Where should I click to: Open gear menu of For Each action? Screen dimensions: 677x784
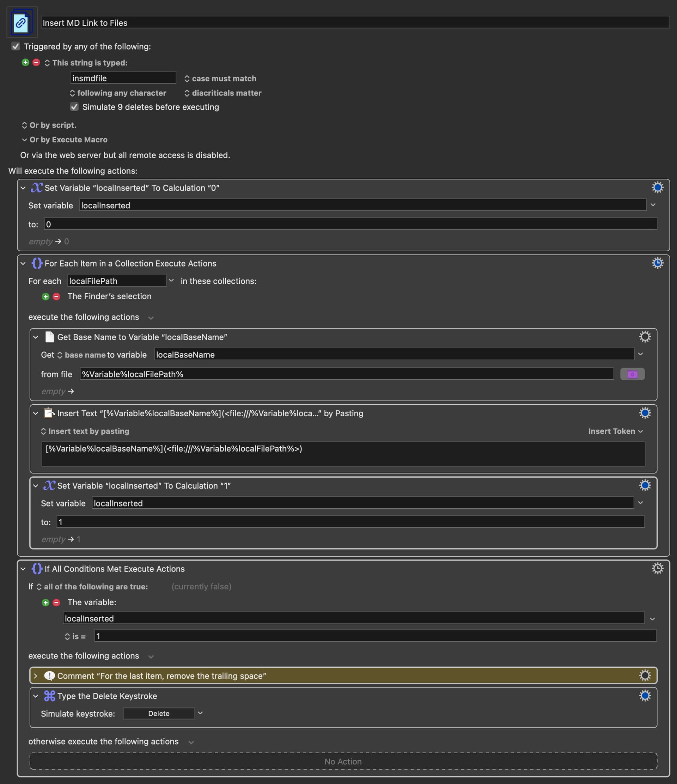point(657,263)
